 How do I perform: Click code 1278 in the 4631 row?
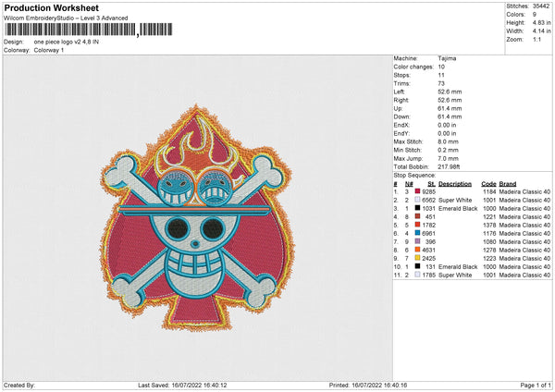(x=489, y=250)
